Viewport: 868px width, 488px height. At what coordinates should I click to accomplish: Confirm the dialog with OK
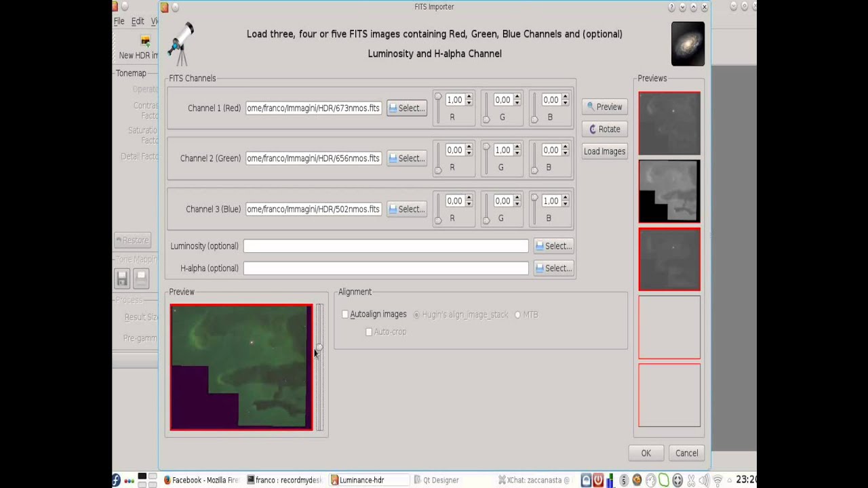pos(646,453)
